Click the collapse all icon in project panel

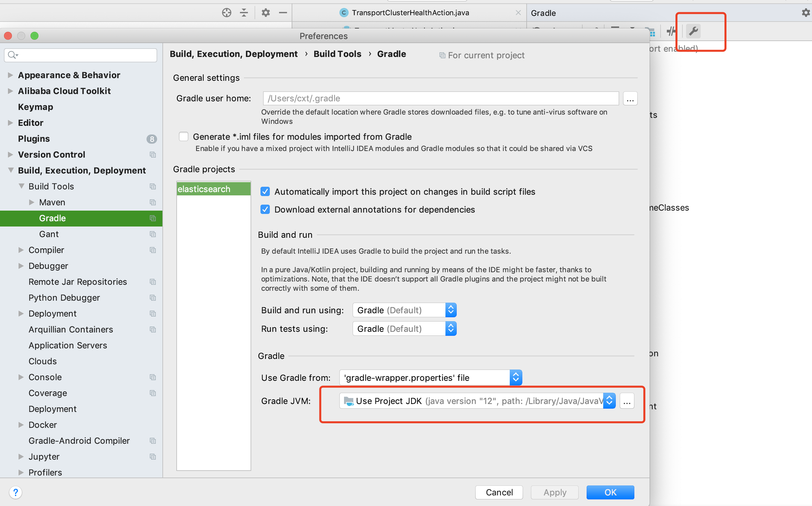[244, 13]
